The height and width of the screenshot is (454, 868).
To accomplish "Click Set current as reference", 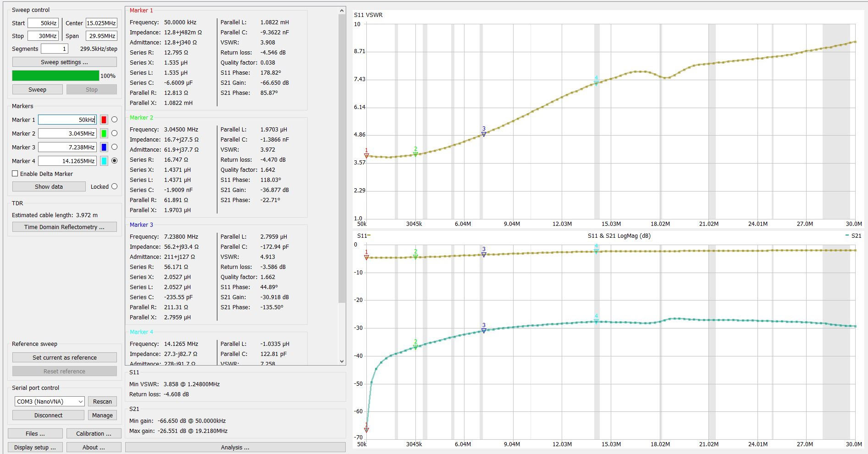I will [64, 357].
